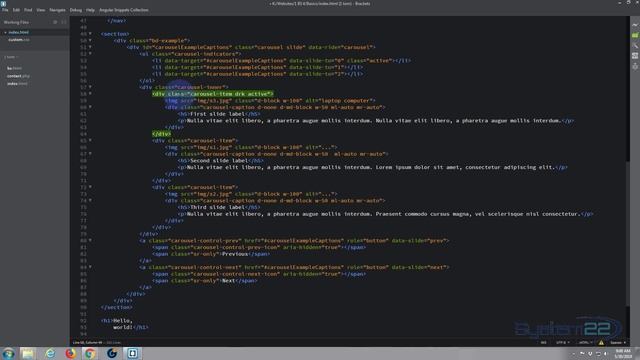This screenshot has width=640, height=360.
Task: Click the yellow warning triangle in status bar
Action: tap(601, 342)
